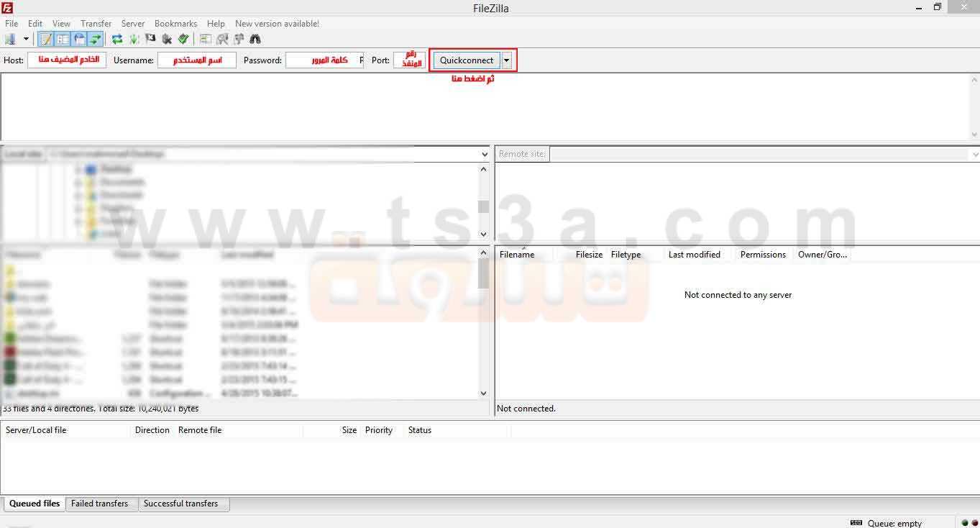This screenshot has width=980, height=528.
Task: Click into the Password input field
Action: (x=324, y=60)
